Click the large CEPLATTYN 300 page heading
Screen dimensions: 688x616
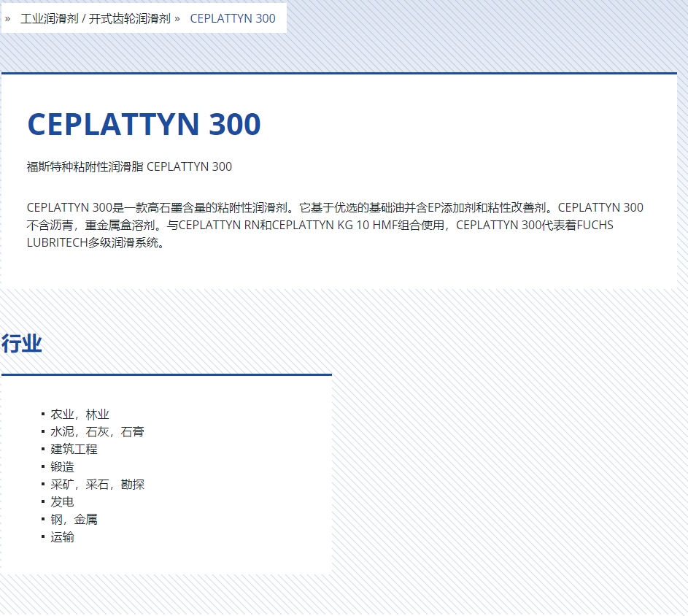tap(144, 124)
